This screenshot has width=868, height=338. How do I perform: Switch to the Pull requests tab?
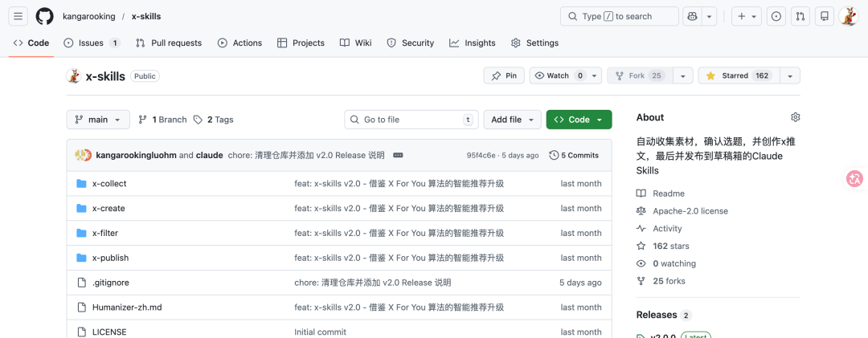169,43
